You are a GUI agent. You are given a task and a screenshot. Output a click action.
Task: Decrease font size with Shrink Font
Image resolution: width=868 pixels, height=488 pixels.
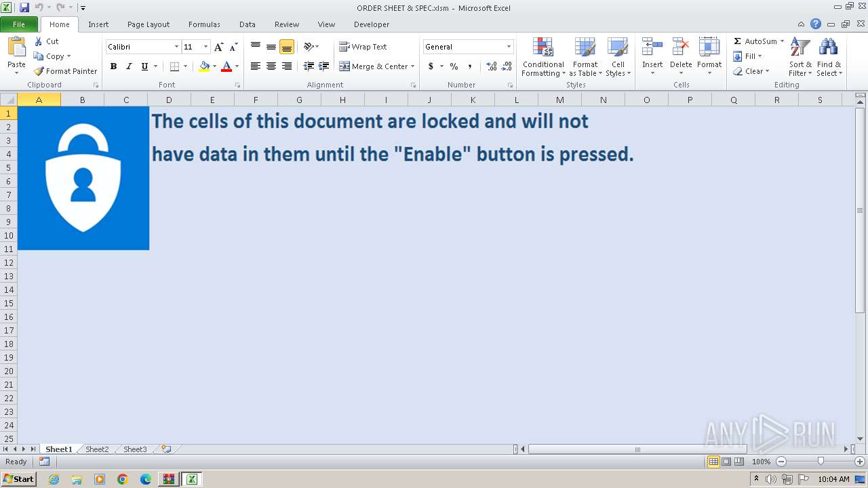(233, 47)
